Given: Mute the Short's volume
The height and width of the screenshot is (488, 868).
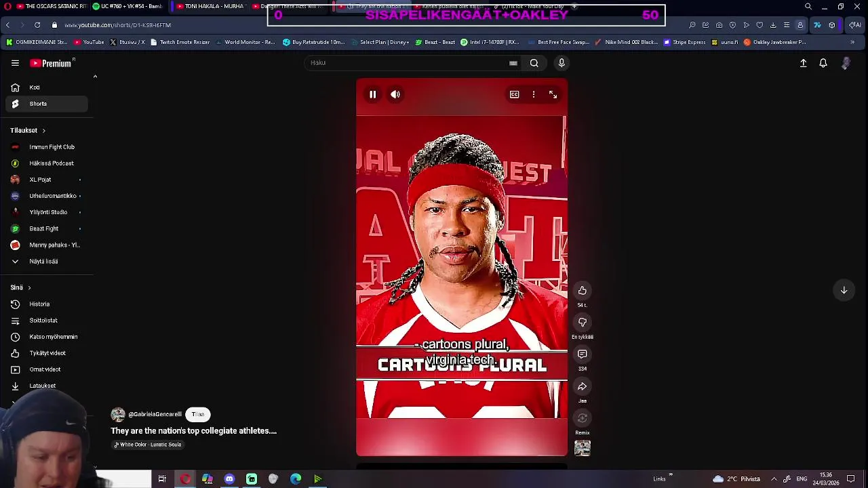Looking at the screenshot, I should tap(395, 94).
